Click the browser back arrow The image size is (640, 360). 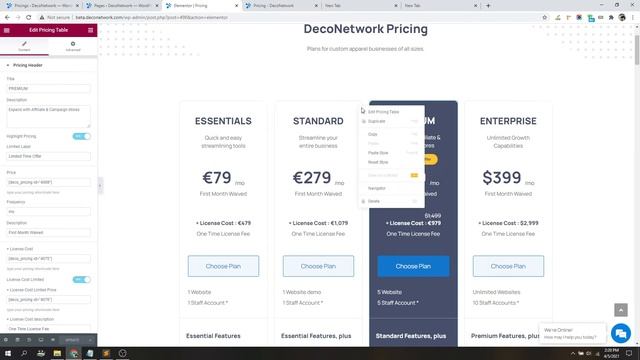7,18
